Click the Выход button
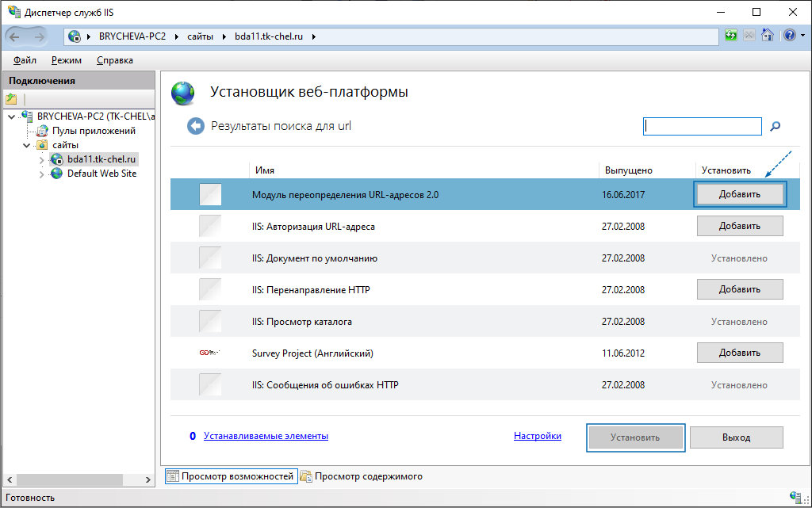The height and width of the screenshot is (508, 812). 737,437
